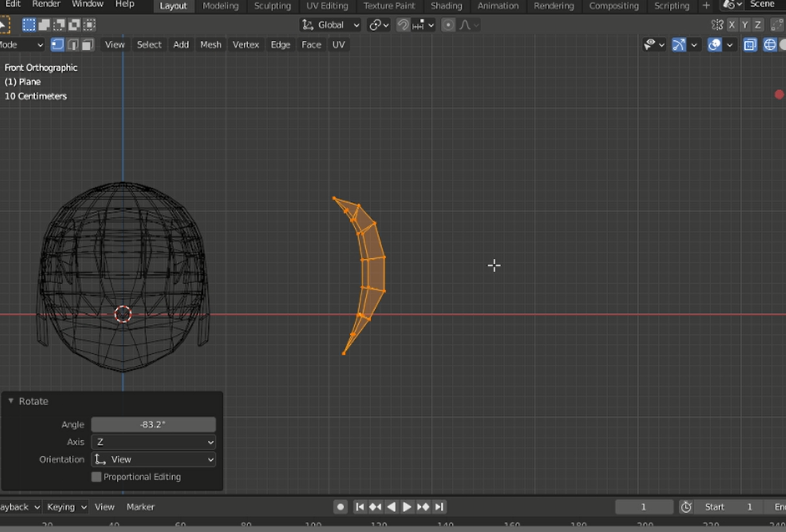
Task: Open the Transform Orientation Global dropdown
Action: point(330,24)
